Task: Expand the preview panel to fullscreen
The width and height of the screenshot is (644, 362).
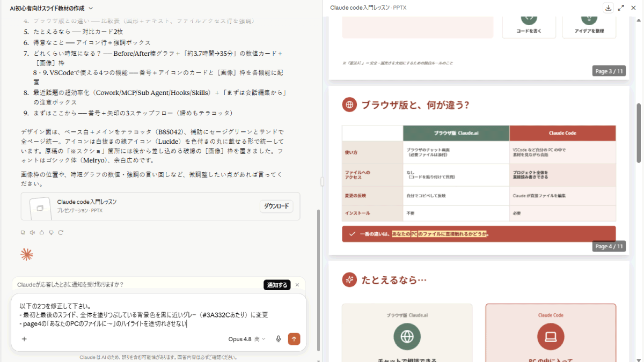Action: 621,8
